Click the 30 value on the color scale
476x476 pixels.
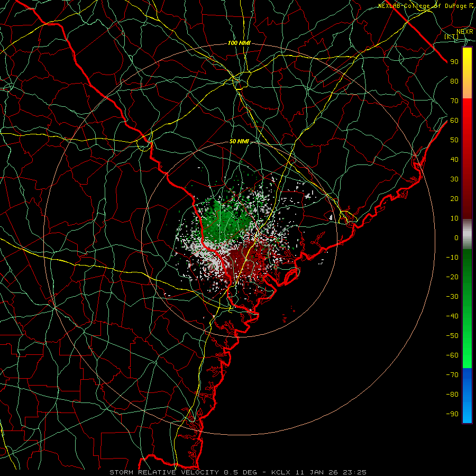point(454,179)
